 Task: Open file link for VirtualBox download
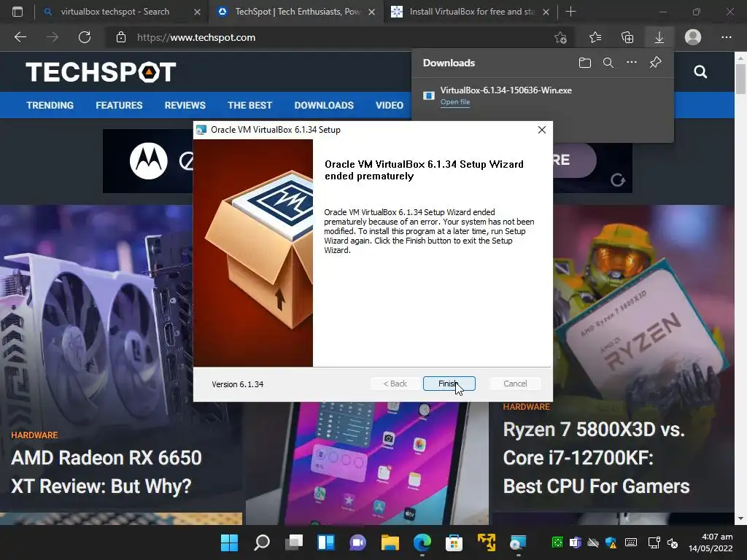(x=455, y=102)
